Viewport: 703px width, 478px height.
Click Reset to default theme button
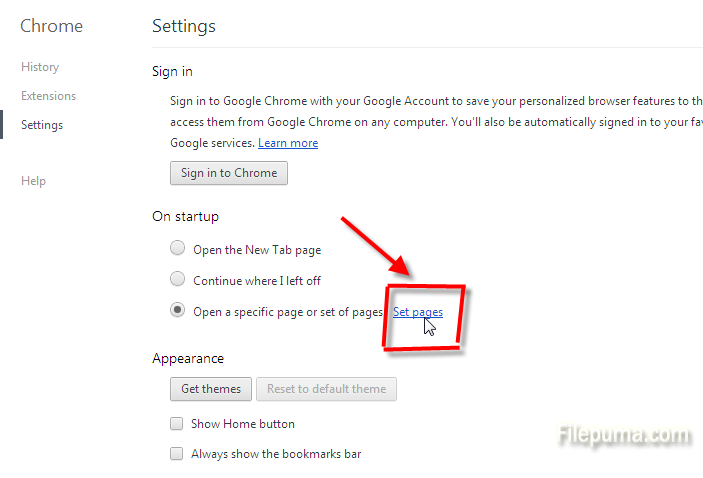(x=326, y=388)
